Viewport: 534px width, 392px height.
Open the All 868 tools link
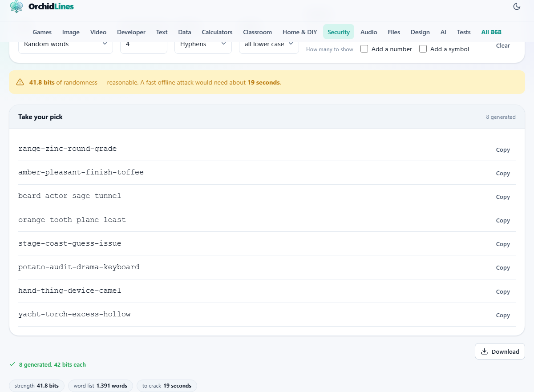point(491,32)
